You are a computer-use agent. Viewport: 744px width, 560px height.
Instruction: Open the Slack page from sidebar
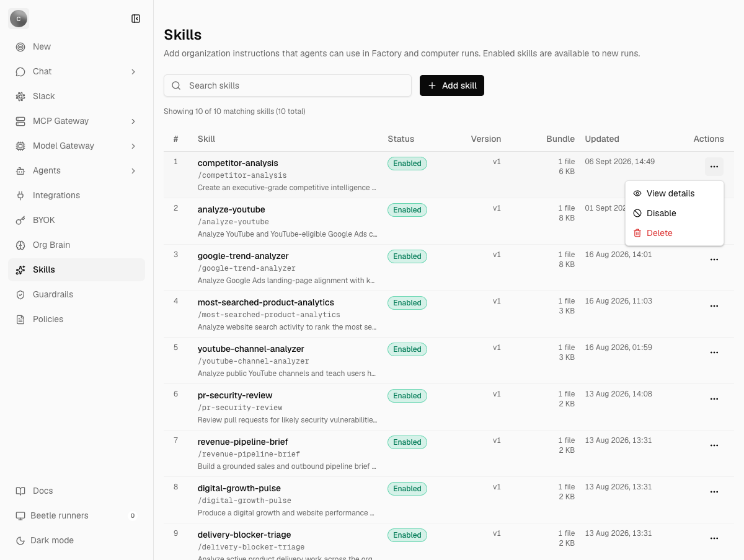click(76, 96)
